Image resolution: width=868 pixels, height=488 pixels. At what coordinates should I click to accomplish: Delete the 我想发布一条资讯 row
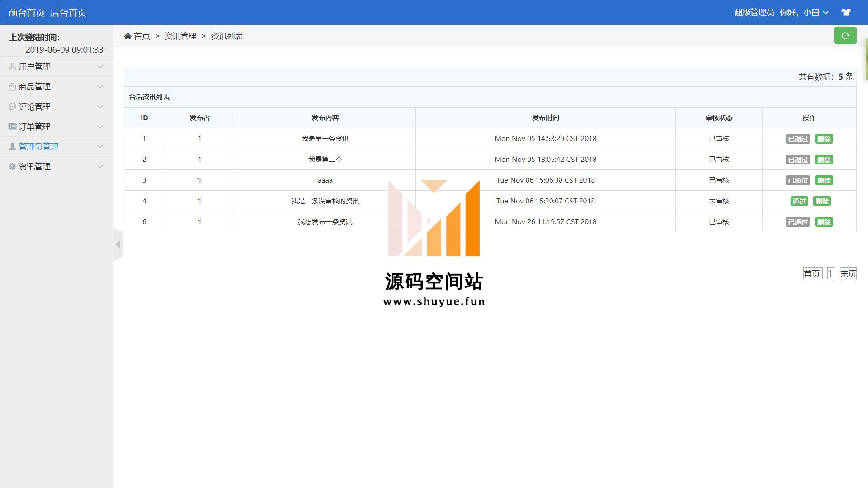[824, 222]
